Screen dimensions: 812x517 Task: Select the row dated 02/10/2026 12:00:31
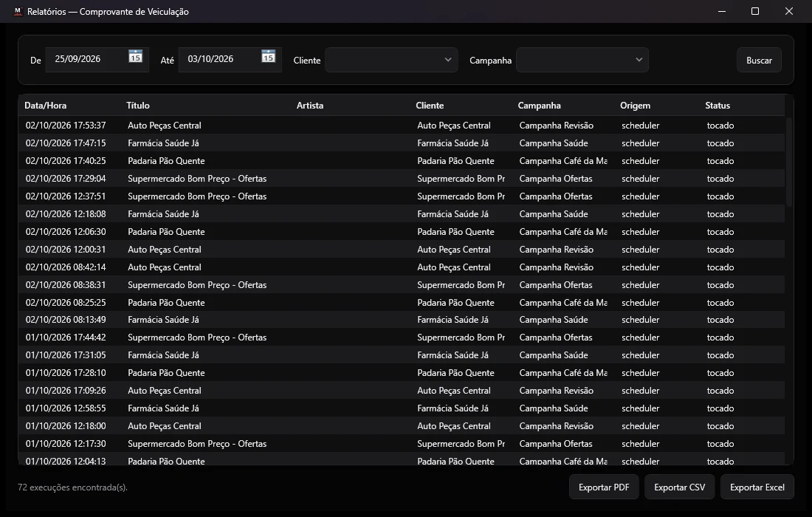[x=402, y=249]
